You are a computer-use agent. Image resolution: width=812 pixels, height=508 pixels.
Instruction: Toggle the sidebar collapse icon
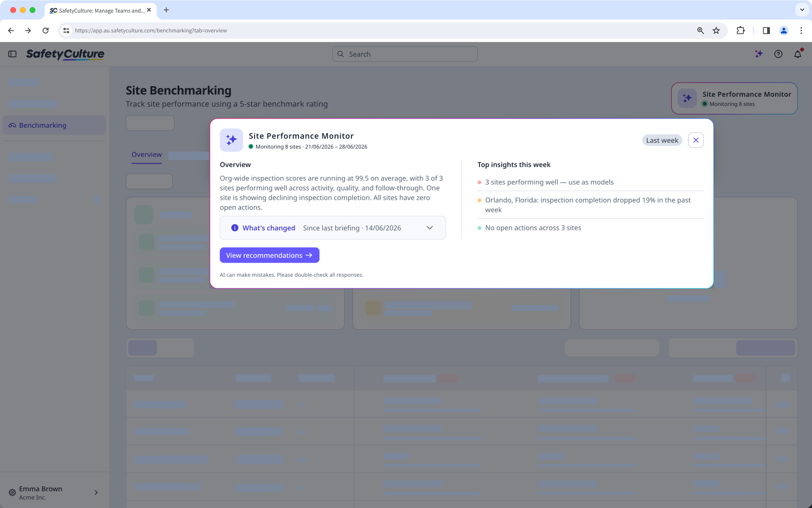(13, 54)
